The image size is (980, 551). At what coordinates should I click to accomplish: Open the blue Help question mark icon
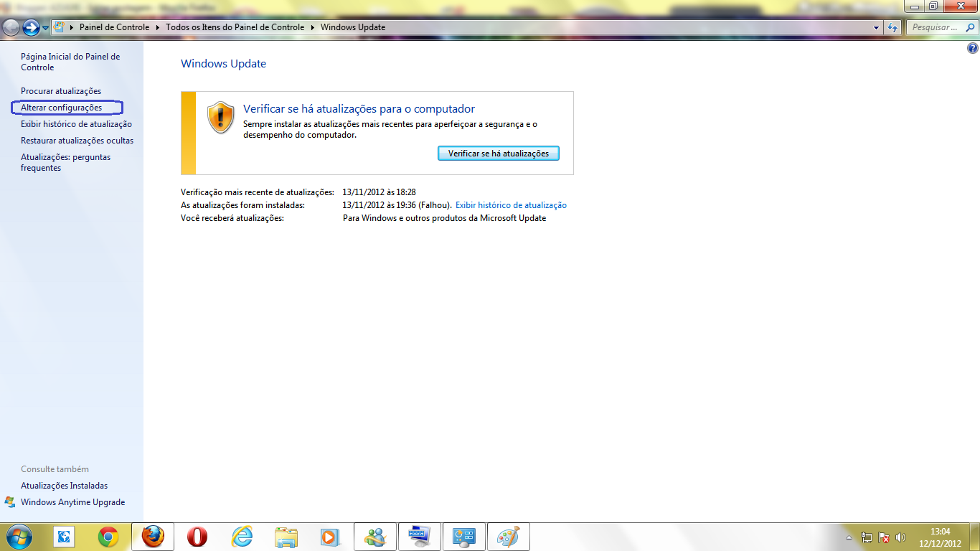click(972, 49)
